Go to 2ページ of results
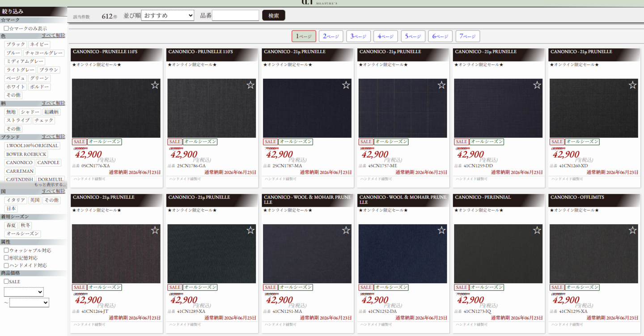The image size is (644, 336). coord(331,36)
